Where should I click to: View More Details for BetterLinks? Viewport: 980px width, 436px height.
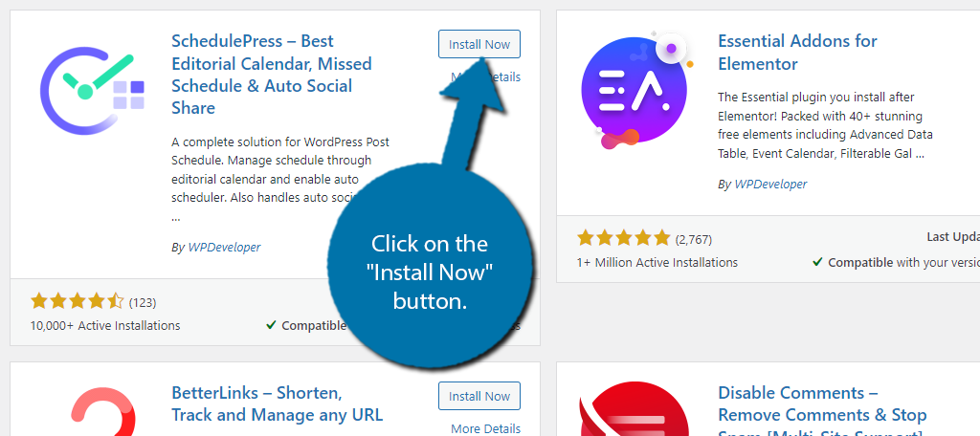click(485, 428)
